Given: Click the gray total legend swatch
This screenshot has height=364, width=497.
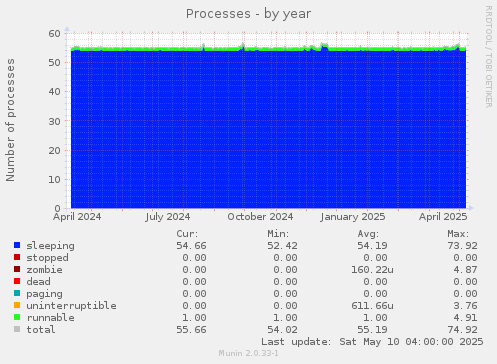Looking at the screenshot, I should pos(17,329).
